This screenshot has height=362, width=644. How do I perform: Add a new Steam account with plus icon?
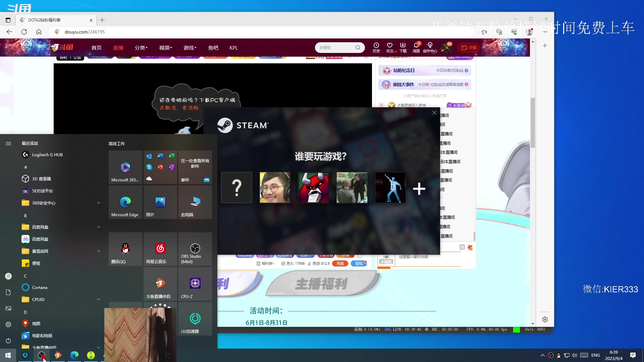pos(419,189)
